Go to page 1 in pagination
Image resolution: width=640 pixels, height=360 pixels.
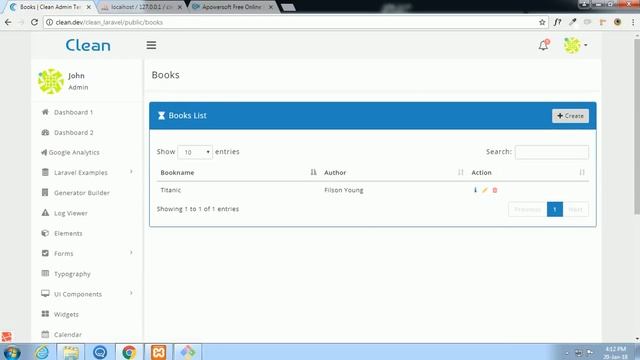click(555, 209)
